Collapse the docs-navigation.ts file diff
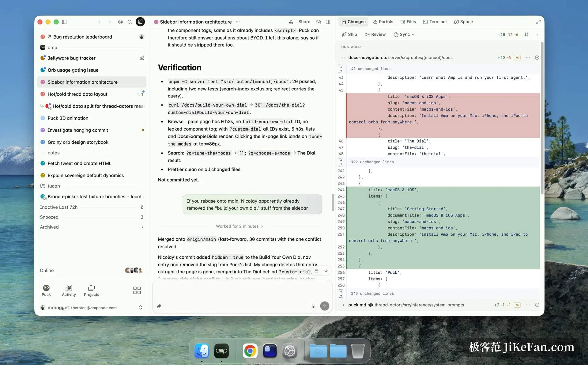Screen dimensions: 588x365 click(x=343, y=58)
